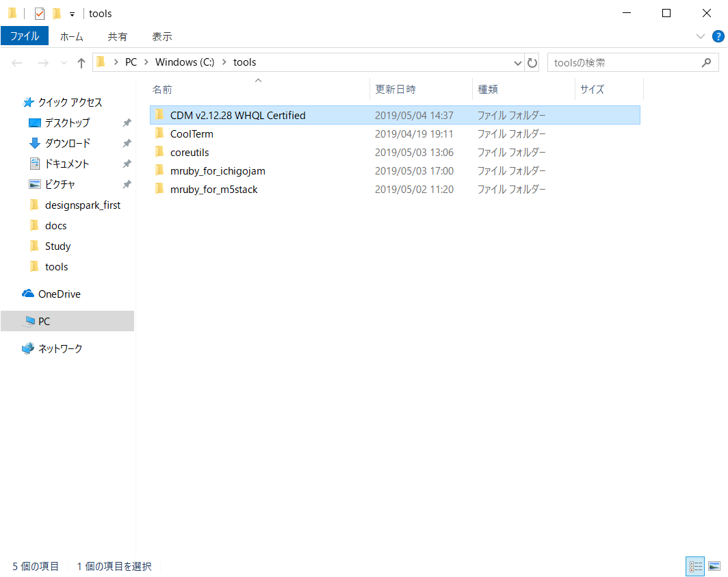The width and height of the screenshot is (728, 577).
Task: Go forward with the right arrow
Action: tap(43, 63)
